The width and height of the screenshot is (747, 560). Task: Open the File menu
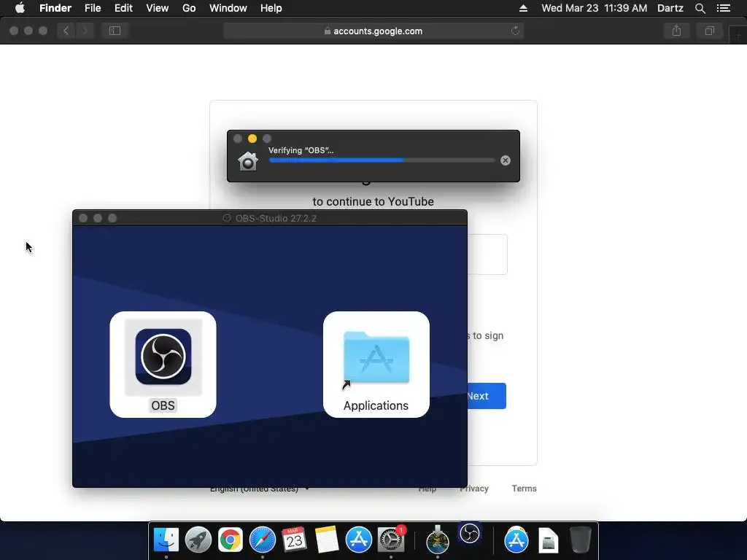(93, 8)
